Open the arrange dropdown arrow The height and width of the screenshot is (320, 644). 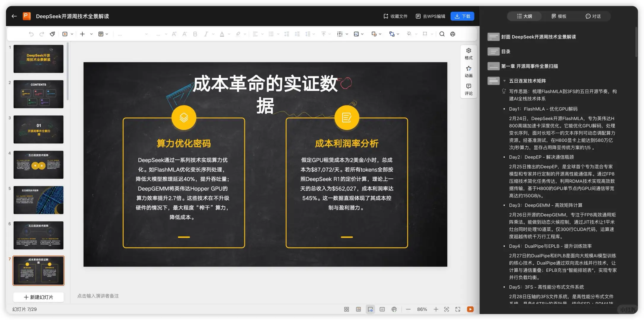[x=398, y=34]
